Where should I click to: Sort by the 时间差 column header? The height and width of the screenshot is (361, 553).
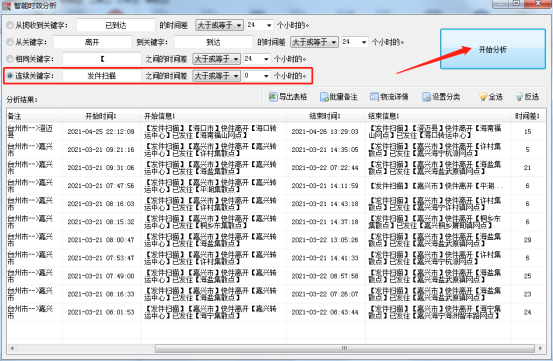[528, 116]
